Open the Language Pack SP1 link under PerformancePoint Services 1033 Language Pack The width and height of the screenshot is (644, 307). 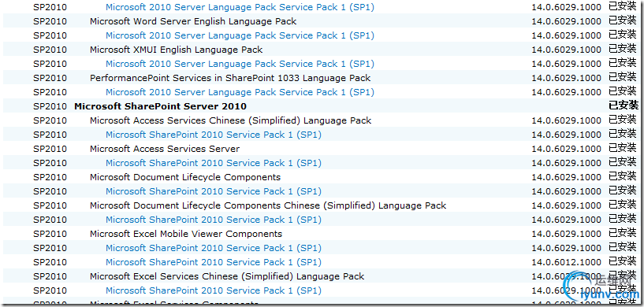240,92
